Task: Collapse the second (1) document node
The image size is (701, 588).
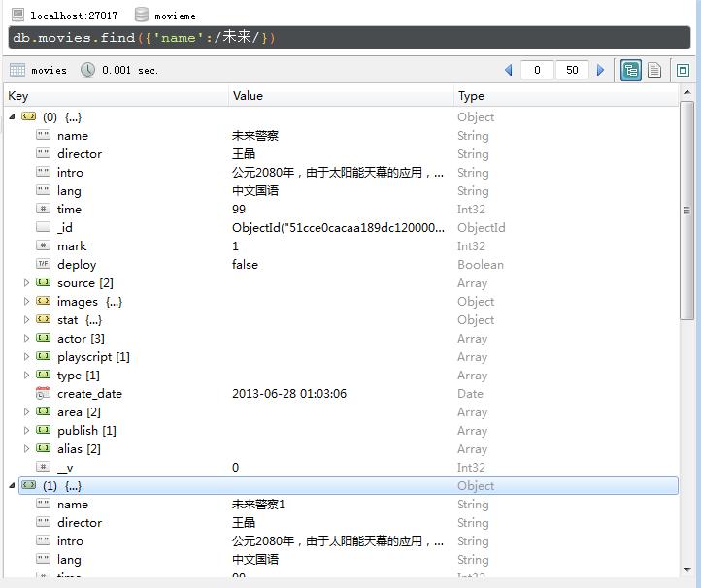Action: (x=12, y=486)
